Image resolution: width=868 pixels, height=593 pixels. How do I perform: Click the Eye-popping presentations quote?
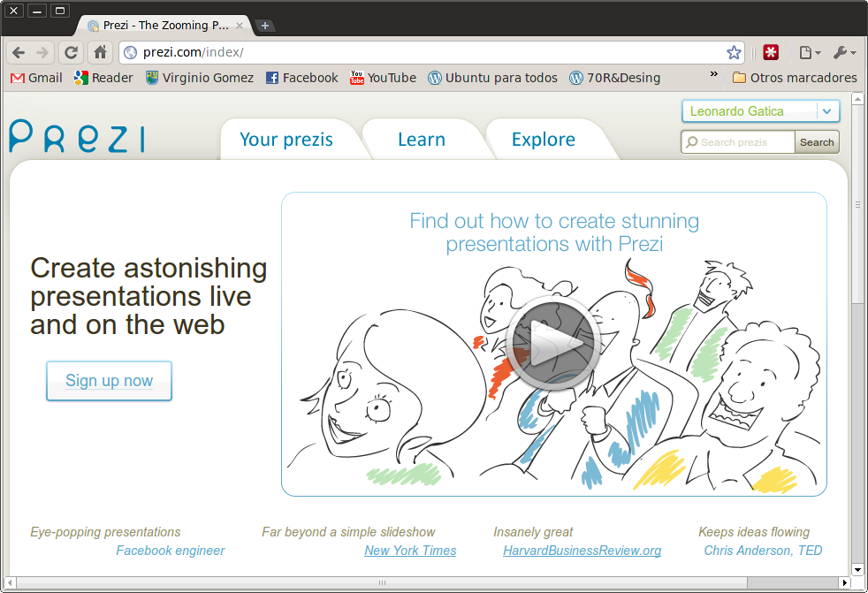tap(105, 532)
